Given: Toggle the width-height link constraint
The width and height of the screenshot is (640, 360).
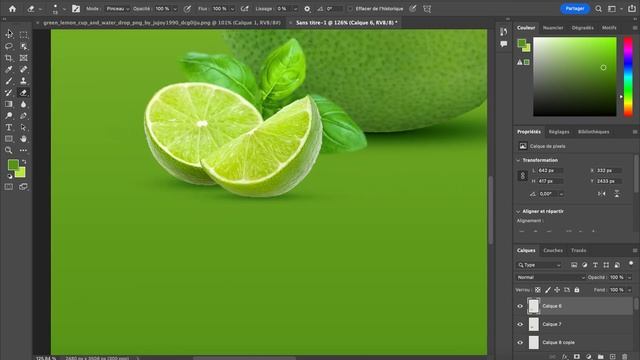Looking at the screenshot, I should click(522, 176).
